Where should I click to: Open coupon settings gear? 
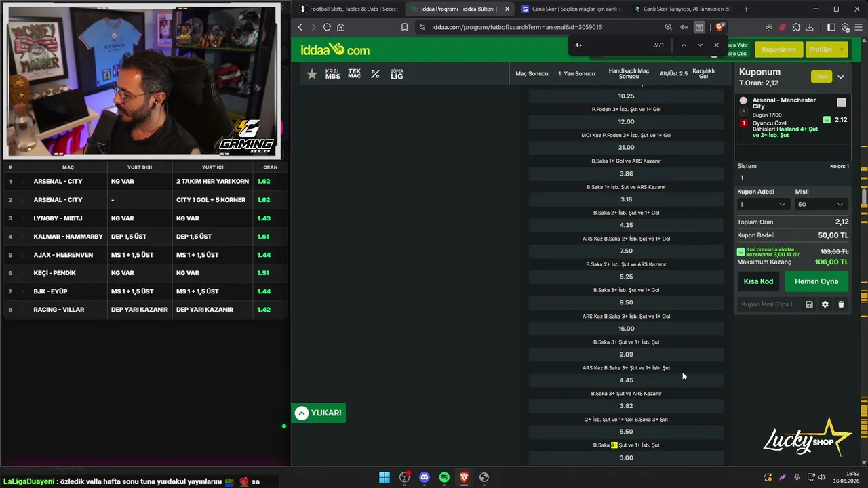(x=825, y=304)
